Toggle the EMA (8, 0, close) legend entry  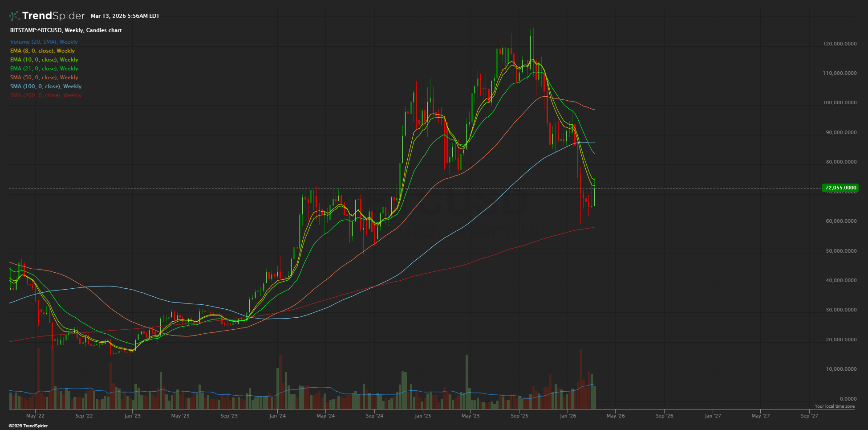42,51
